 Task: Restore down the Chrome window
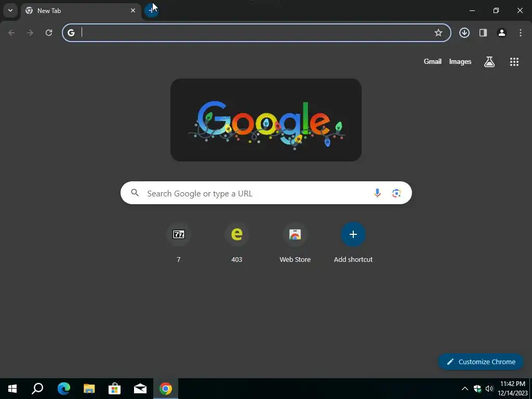coord(496,10)
